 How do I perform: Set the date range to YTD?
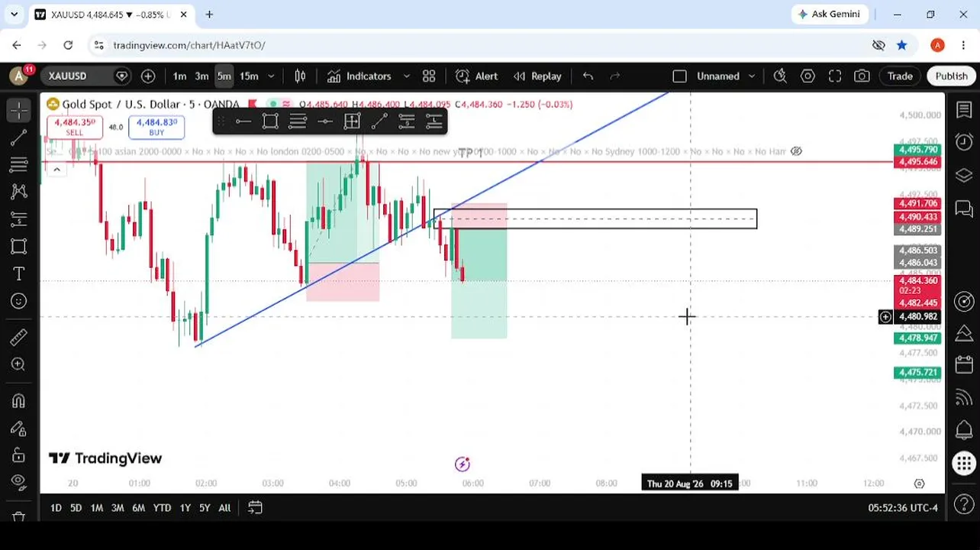pos(162,507)
